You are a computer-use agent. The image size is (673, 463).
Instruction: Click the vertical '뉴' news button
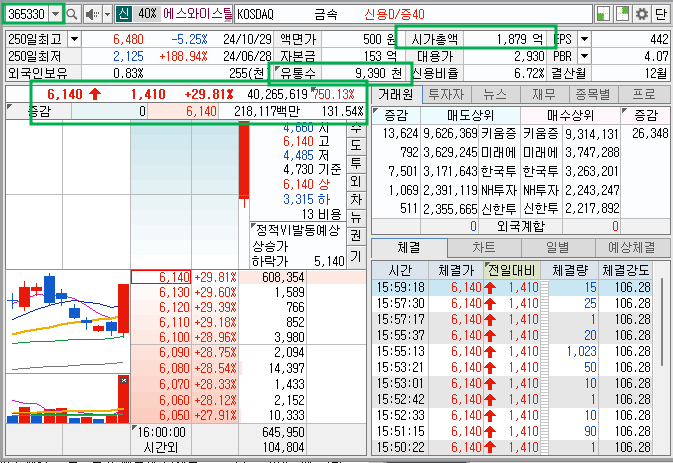(356, 218)
